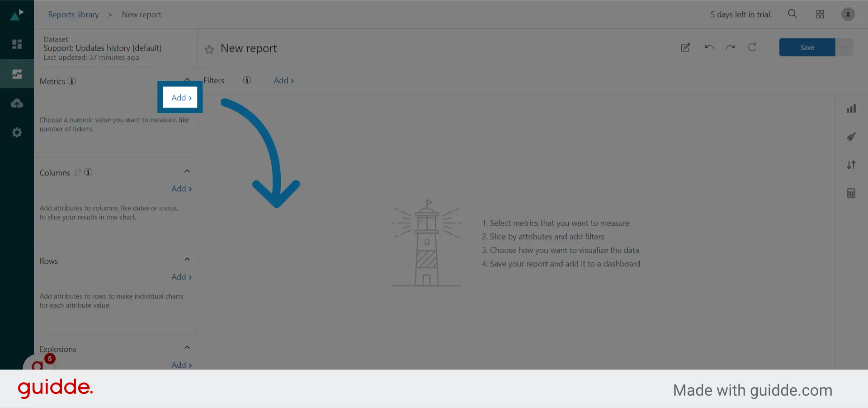Select the Dashboards grid icon in the sidebar
Viewport: 868px width, 408px height.
tap(17, 44)
